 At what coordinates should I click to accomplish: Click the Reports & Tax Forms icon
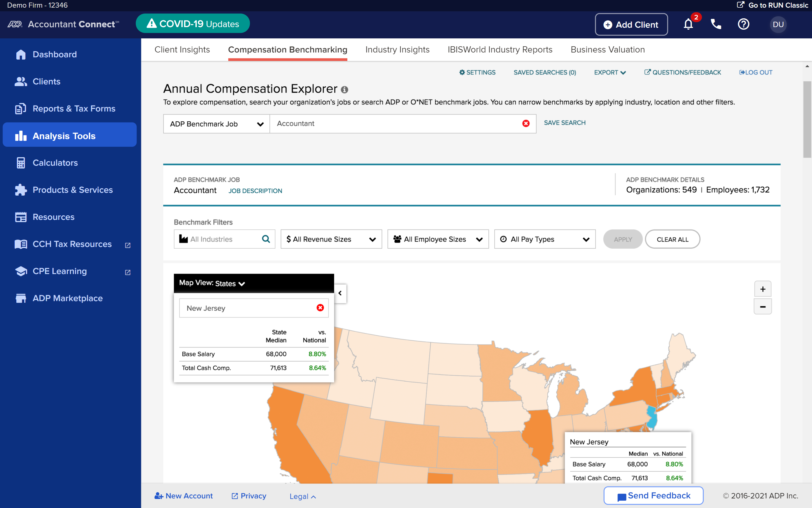click(21, 109)
